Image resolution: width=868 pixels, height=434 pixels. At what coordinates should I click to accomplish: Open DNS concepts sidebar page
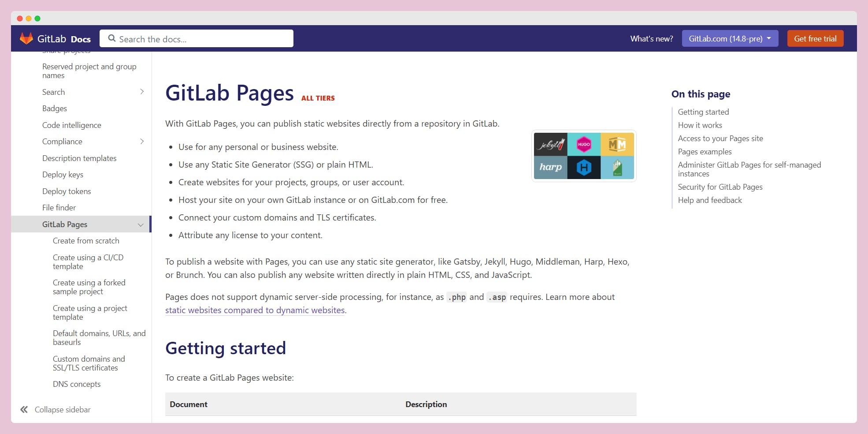click(x=77, y=384)
